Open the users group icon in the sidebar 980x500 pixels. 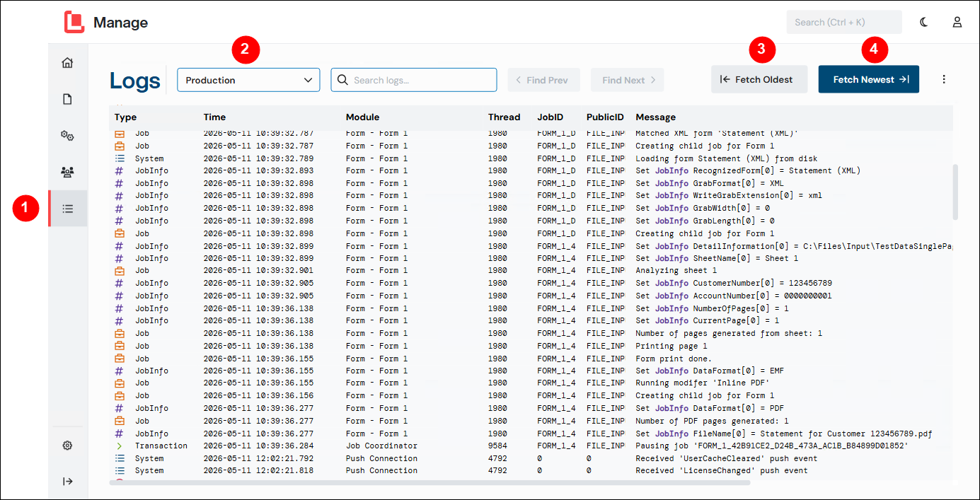67,172
